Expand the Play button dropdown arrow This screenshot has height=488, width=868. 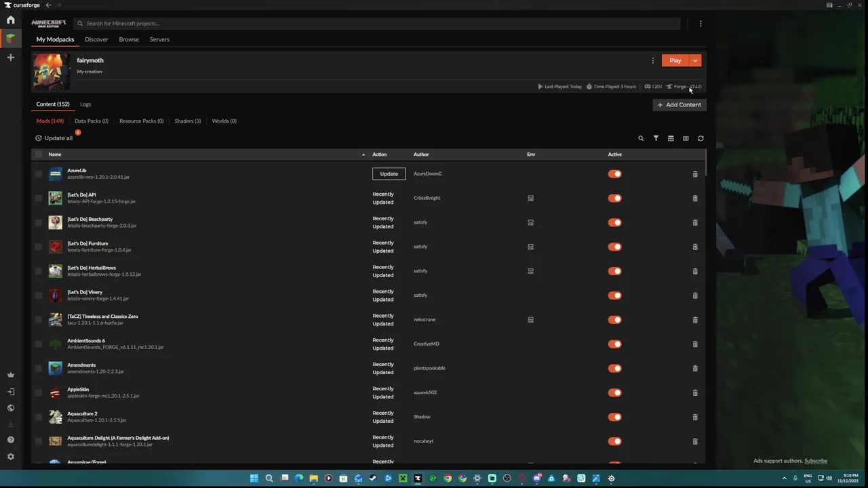pos(695,60)
